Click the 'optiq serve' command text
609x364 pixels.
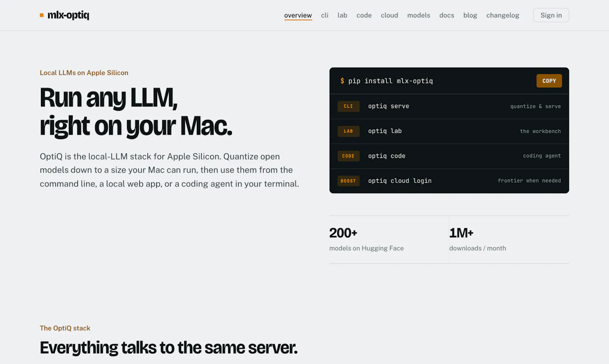389,106
